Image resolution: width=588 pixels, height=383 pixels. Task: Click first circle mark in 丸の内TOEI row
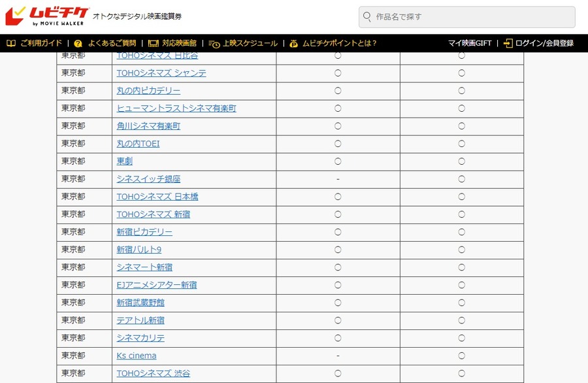[x=338, y=144]
